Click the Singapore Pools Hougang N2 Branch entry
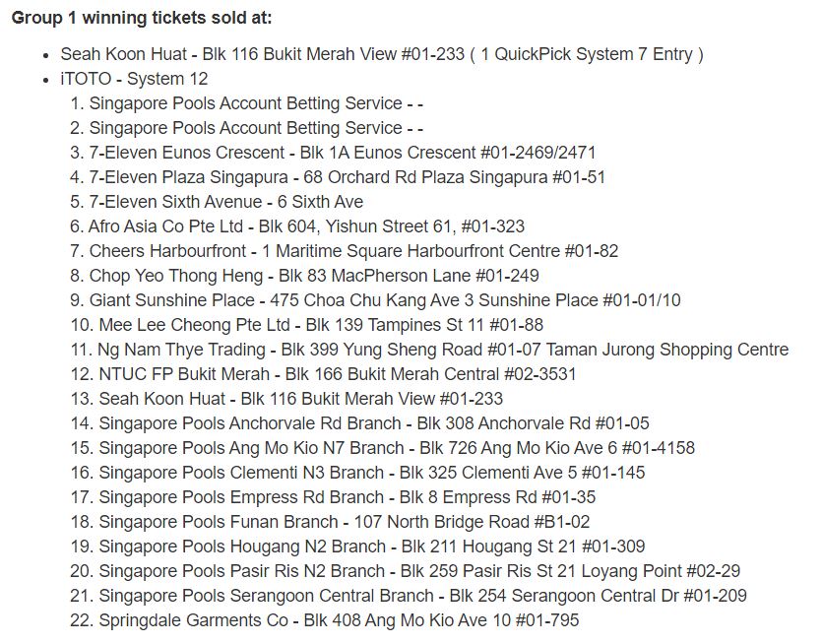The image size is (822, 644). click(372, 547)
